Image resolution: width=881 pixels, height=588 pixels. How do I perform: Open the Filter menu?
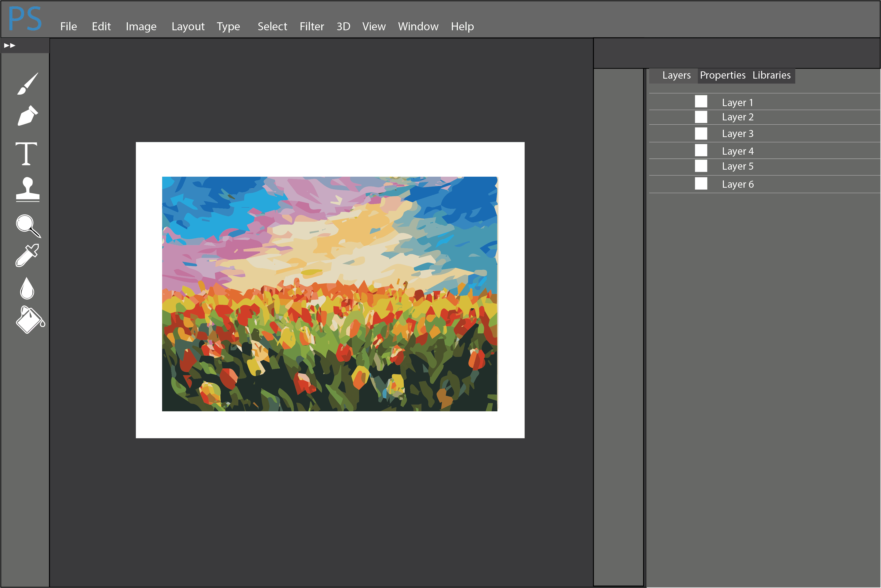(311, 26)
